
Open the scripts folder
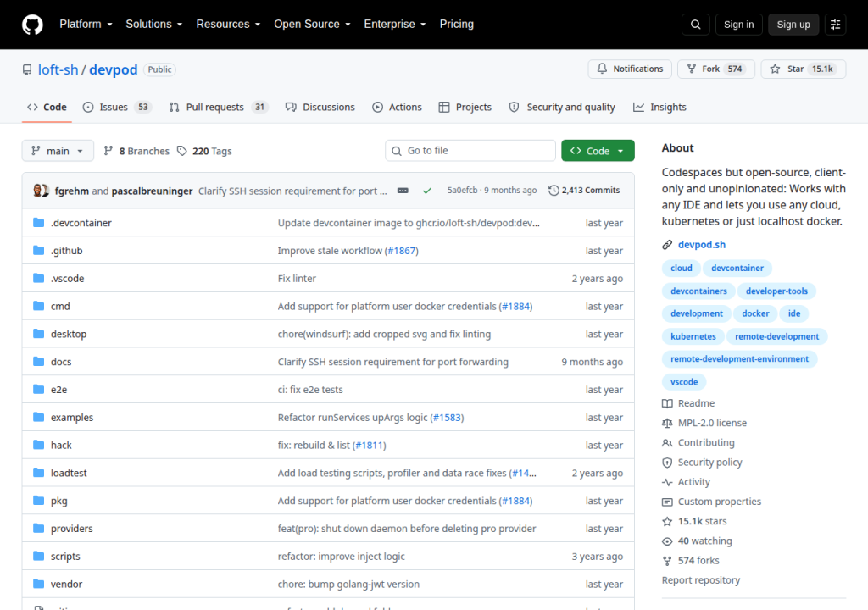[65, 557]
